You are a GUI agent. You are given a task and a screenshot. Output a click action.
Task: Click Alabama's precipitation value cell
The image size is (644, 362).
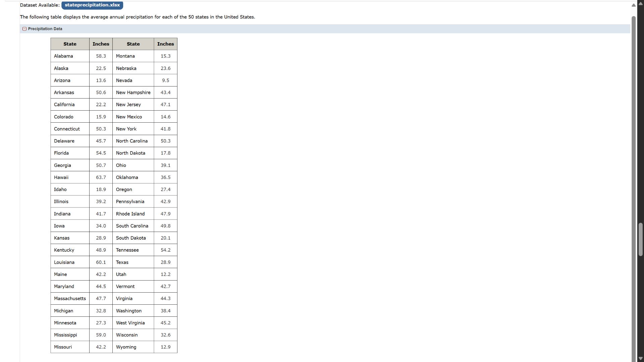coord(101,56)
